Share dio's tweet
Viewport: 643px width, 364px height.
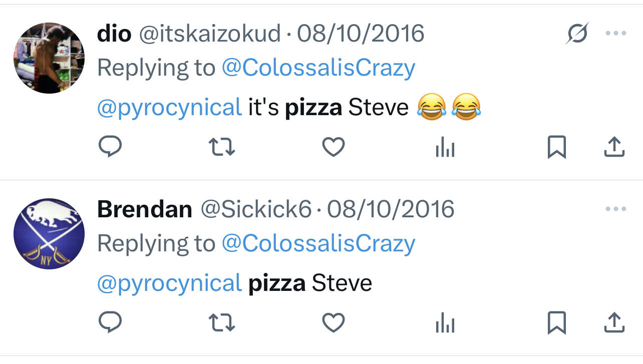coord(614,147)
